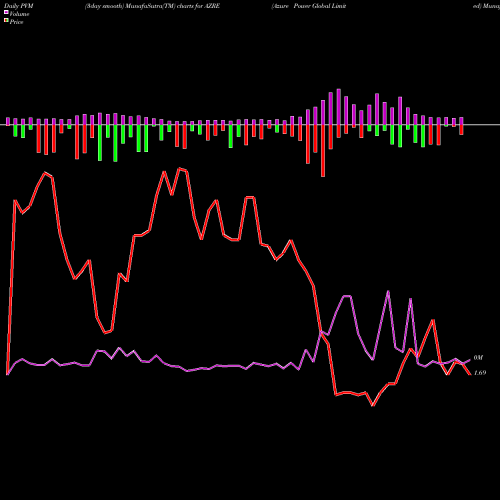Screen dimensions: 500x500
Task: Click the '0M' volume value label
Action: (x=478, y=358)
